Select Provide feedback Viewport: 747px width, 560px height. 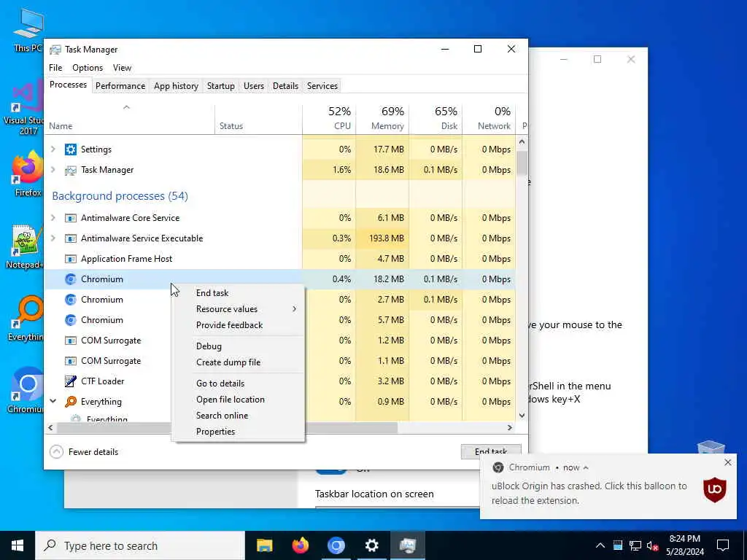(238, 325)
